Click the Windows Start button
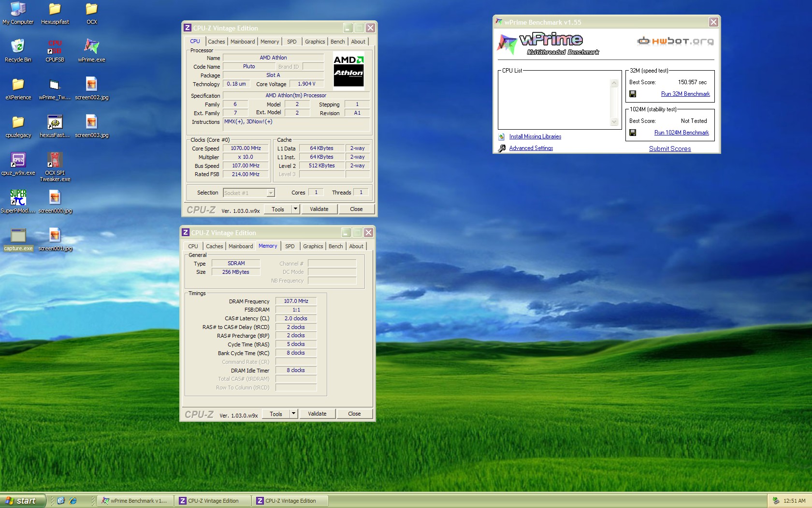This screenshot has height=508, width=812. (23, 501)
